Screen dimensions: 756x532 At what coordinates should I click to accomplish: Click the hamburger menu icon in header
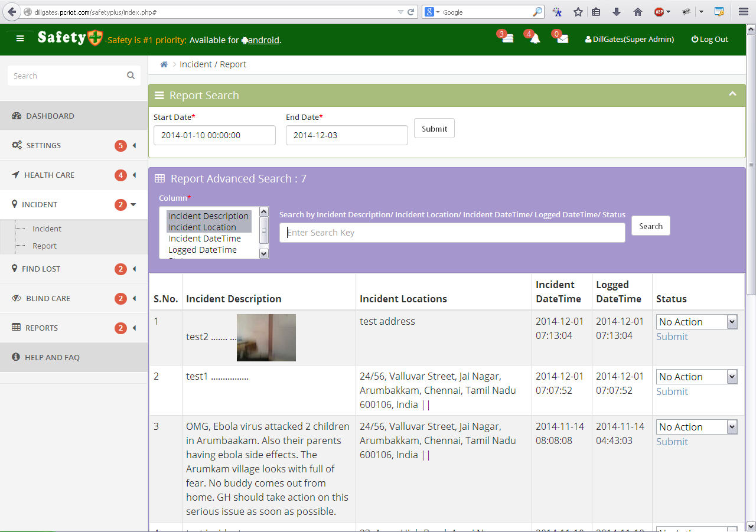pos(20,38)
